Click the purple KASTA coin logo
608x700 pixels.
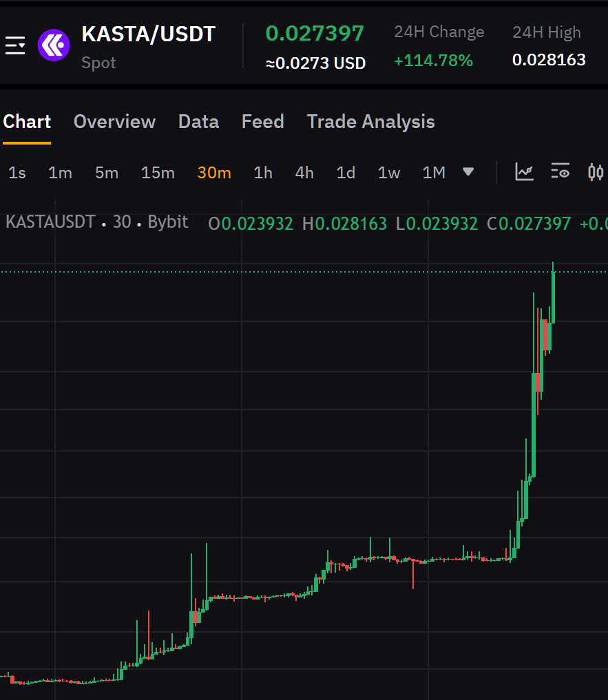pyautogui.click(x=54, y=45)
